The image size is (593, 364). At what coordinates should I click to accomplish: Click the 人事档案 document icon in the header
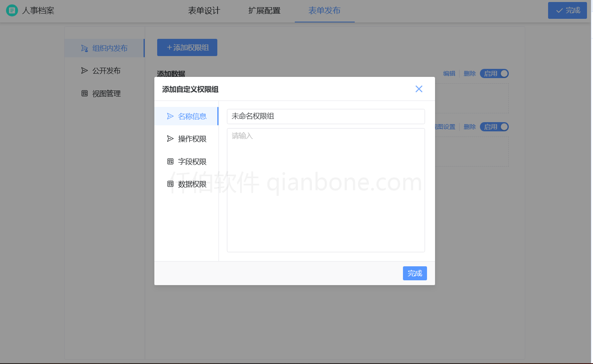[x=12, y=10]
